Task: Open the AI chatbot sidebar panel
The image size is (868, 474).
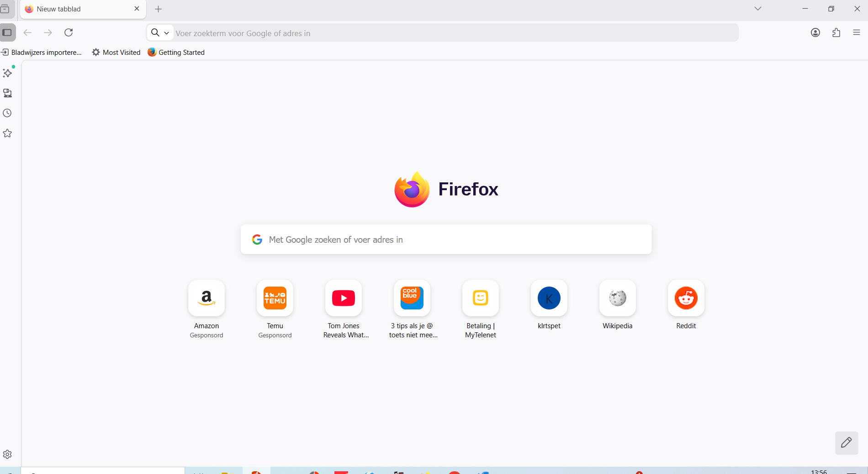Action: pos(7,73)
